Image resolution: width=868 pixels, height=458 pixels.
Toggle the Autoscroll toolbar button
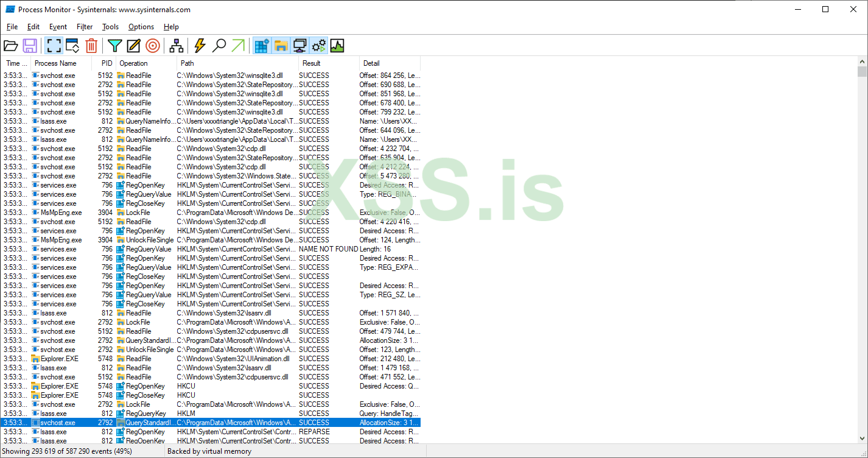tap(72, 46)
